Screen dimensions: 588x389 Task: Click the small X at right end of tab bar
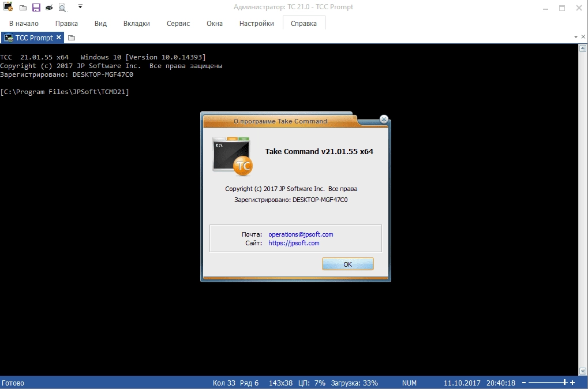tap(583, 37)
